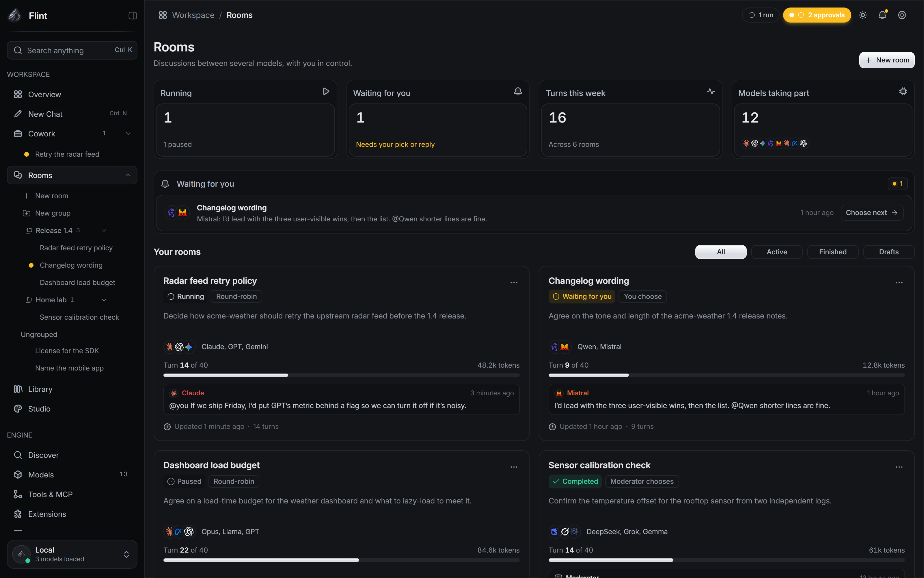Add a New group in sidebar
Image resolution: width=924 pixels, height=578 pixels.
click(x=53, y=213)
